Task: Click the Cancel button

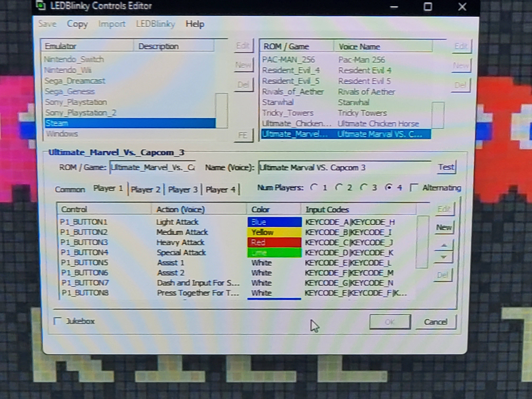Action: 436,322
